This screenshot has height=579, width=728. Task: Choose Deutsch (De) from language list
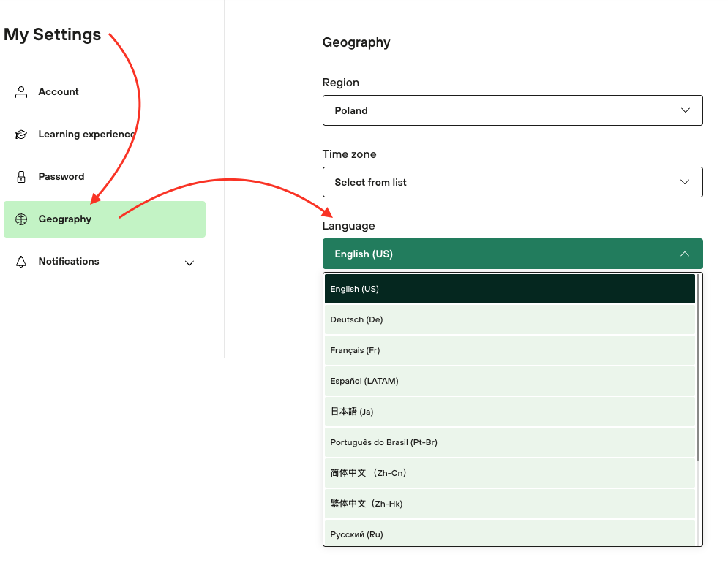509,319
